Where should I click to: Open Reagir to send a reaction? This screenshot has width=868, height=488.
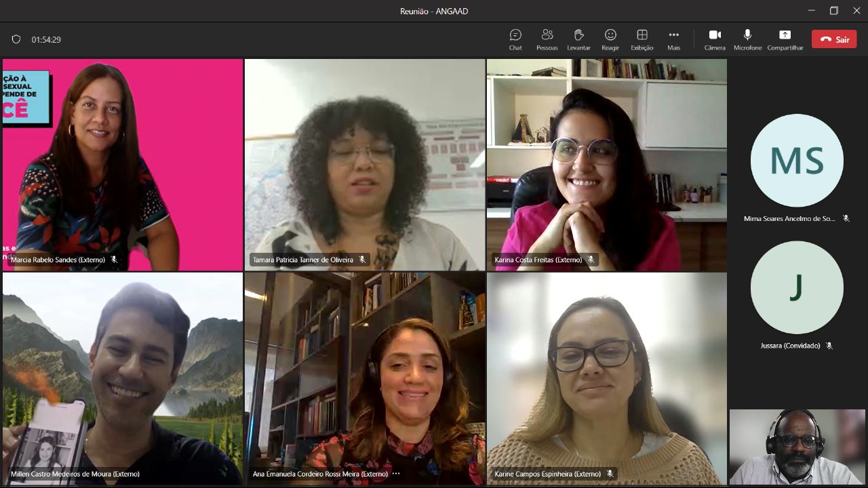point(610,39)
